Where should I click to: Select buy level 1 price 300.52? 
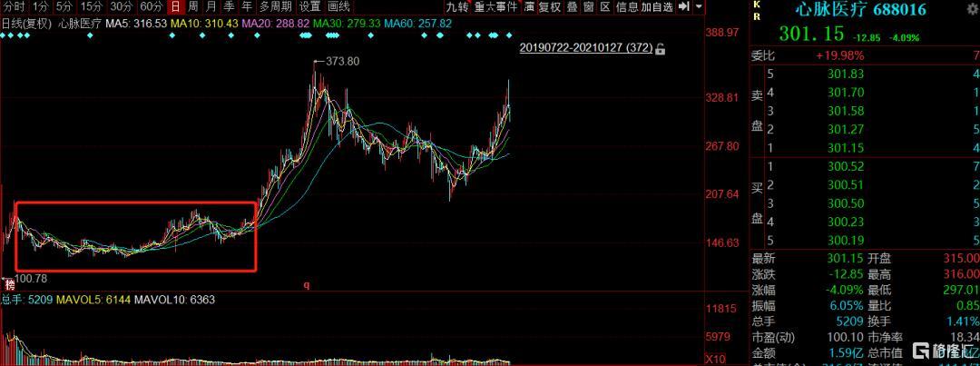[846, 166]
